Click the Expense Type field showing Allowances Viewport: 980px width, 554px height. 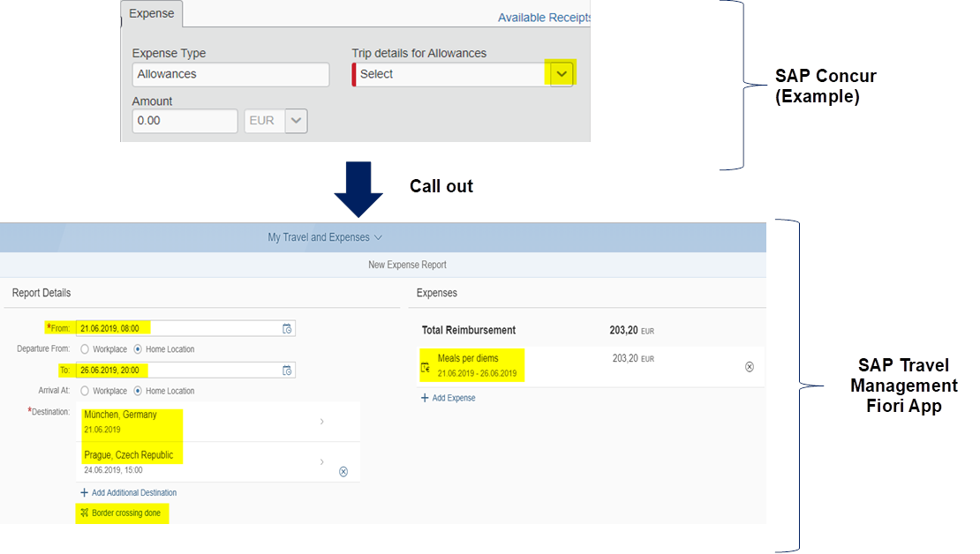[230, 74]
